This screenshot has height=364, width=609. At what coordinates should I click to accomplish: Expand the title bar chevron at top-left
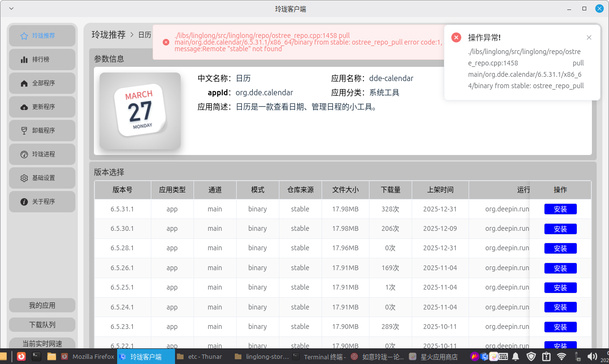(x=11, y=8)
